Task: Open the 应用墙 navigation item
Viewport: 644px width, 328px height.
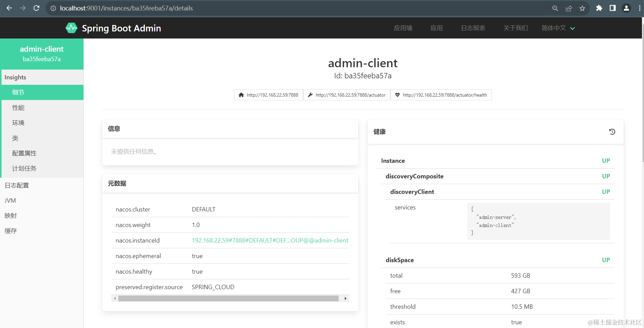Action: [403, 28]
